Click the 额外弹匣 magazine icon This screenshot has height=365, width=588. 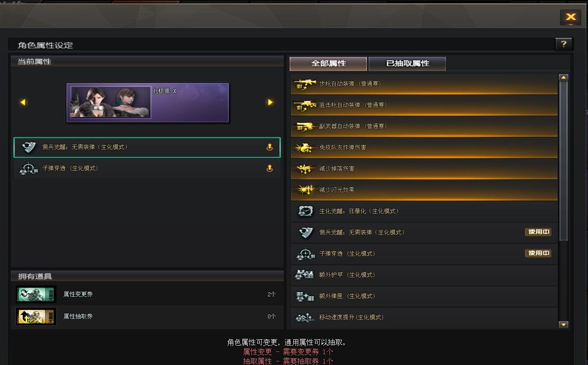click(x=305, y=296)
